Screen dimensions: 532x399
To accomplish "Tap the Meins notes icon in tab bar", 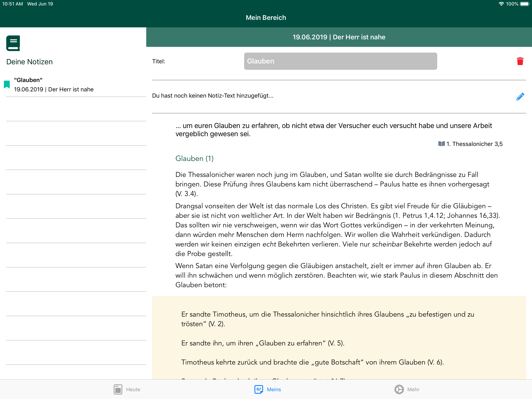I will click(259, 389).
